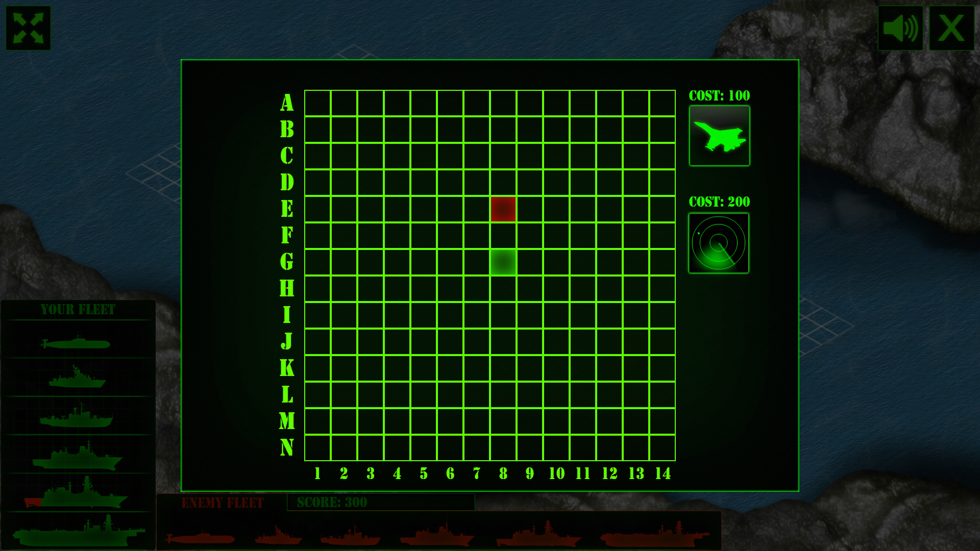Select the radar scan power-up icon

[718, 242]
